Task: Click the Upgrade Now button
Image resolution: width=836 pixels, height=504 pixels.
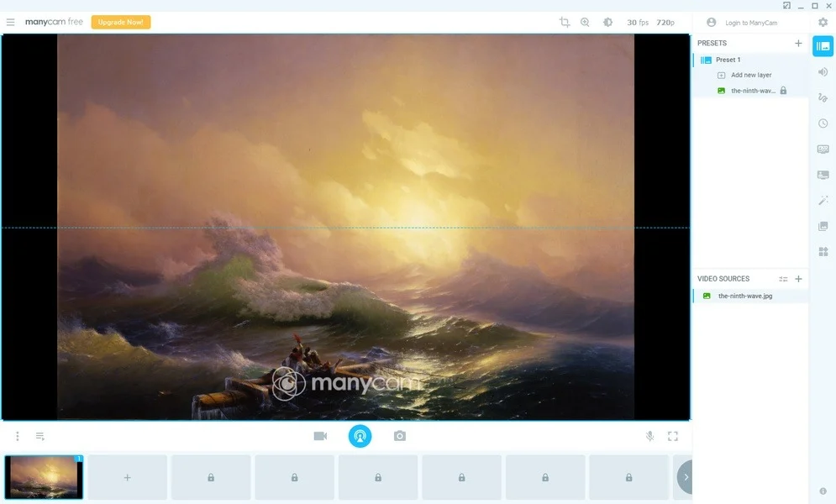Action: [120, 22]
